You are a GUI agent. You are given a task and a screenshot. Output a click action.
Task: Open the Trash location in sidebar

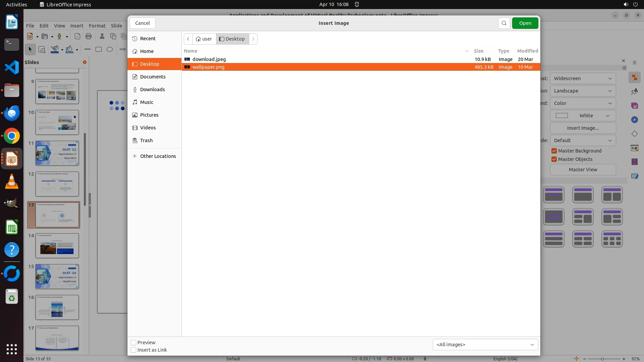[x=146, y=140]
